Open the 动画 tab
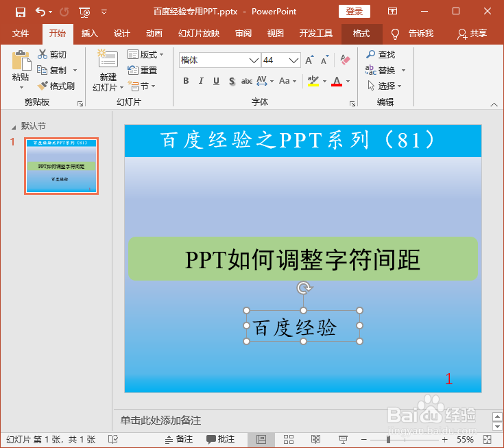The width and height of the screenshot is (504, 448). 154,34
